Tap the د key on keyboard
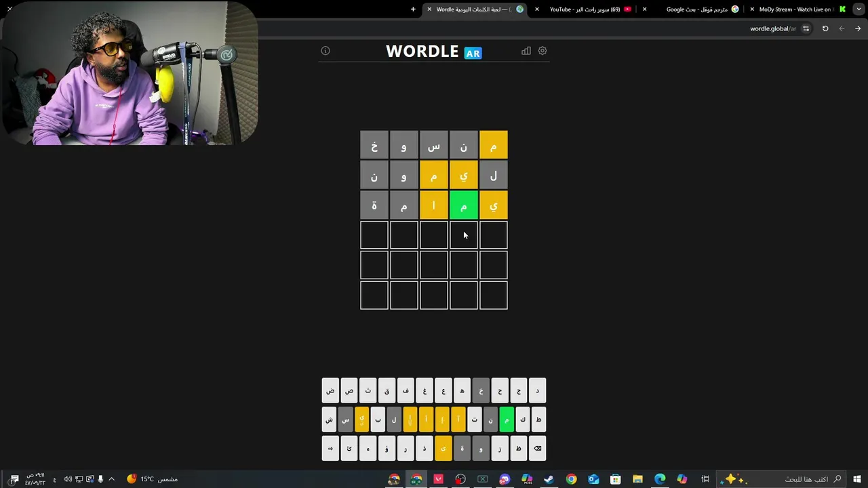Screen dimensions: 868x488 tap(538, 390)
